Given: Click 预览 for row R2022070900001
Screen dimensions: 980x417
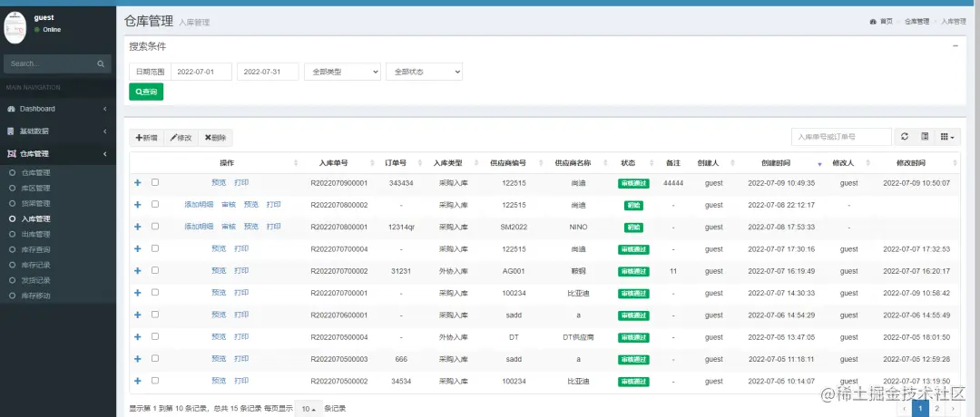Looking at the screenshot, I should click(x=219, y=183).
